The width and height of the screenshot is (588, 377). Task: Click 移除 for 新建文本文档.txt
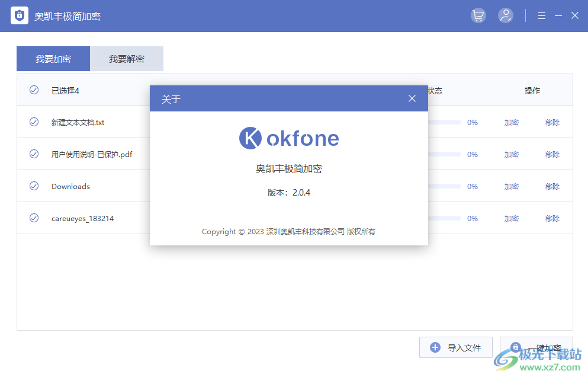click(552, 123)
